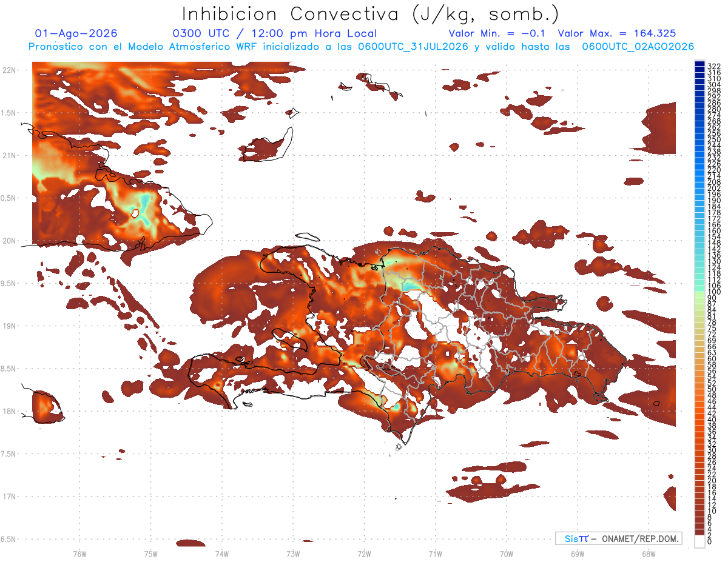Screen dimensions: 728x562
Task: Click the '22N' latitude label
Action: [8, 70]
